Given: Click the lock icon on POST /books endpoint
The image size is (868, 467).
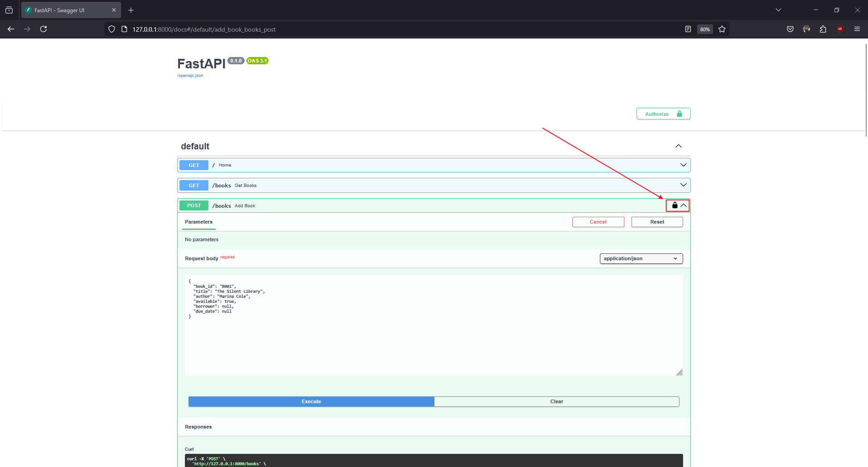Looking at the screenshot, I should tap(674, 205).
